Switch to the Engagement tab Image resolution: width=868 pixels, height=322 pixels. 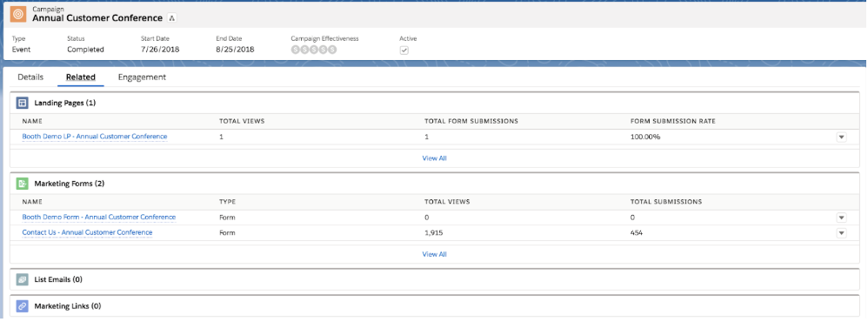(142, 77)
